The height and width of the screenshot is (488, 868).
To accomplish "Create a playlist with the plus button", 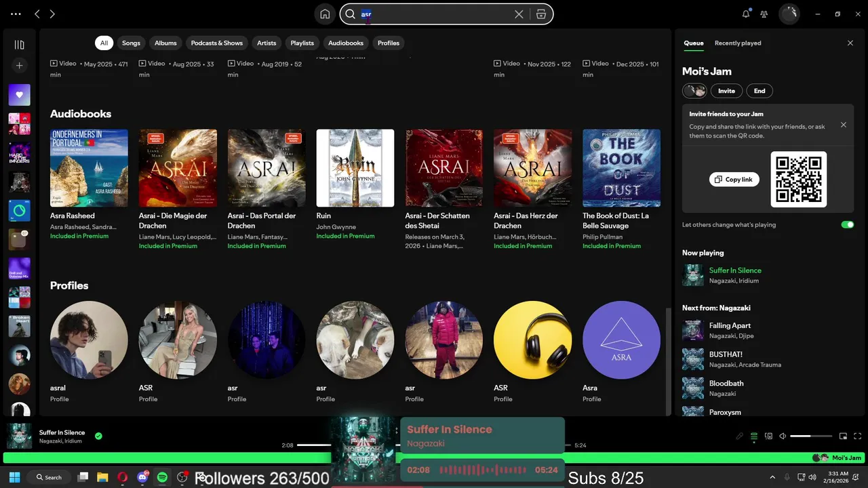I will 19,66.
